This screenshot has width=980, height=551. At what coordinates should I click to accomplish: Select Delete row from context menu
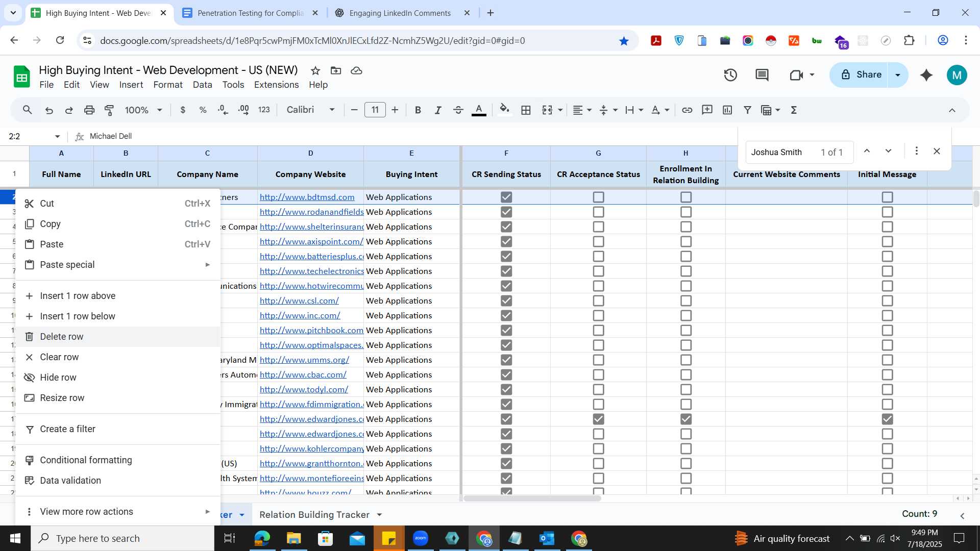[x=117, y=337]
